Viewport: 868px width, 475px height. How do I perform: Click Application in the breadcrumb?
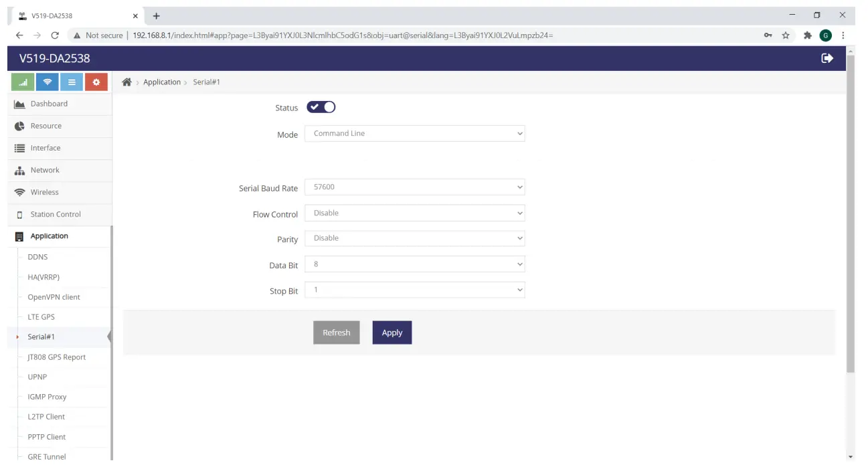click(162, 82)
